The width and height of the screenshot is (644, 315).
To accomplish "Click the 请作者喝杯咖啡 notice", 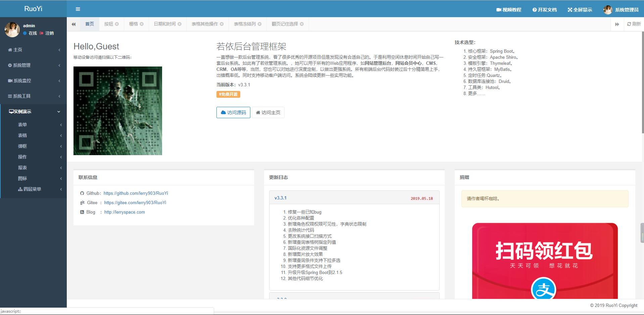I will click(545, 199).
